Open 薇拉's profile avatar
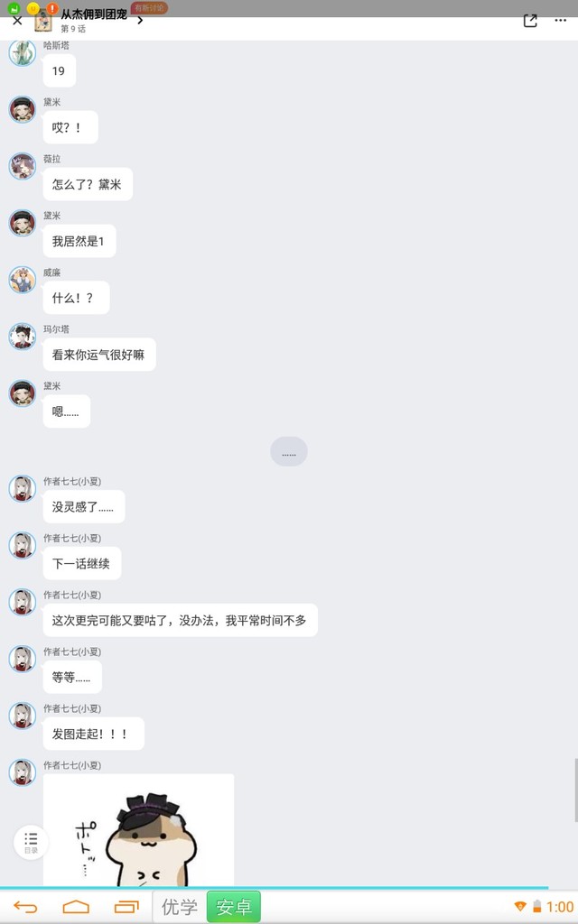 pyautogui.click(x=23, y=166)
